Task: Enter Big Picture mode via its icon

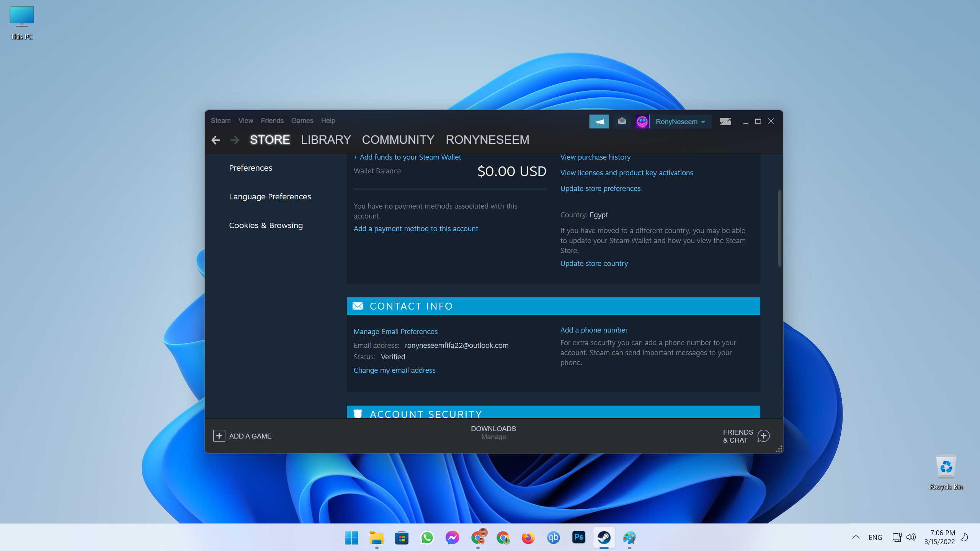Action: click(725, 122)
